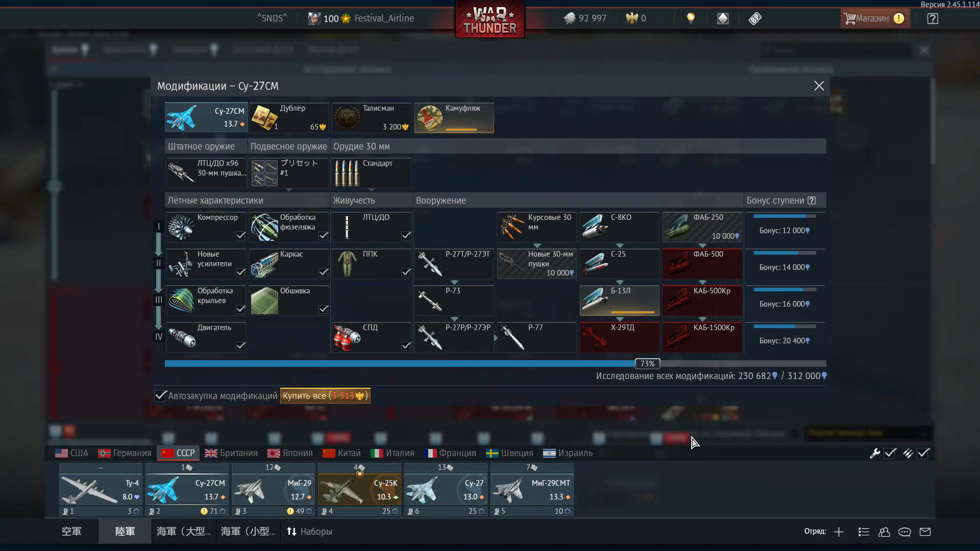Expand the suspended weapon preset #1 dropdown

(289, 172)
